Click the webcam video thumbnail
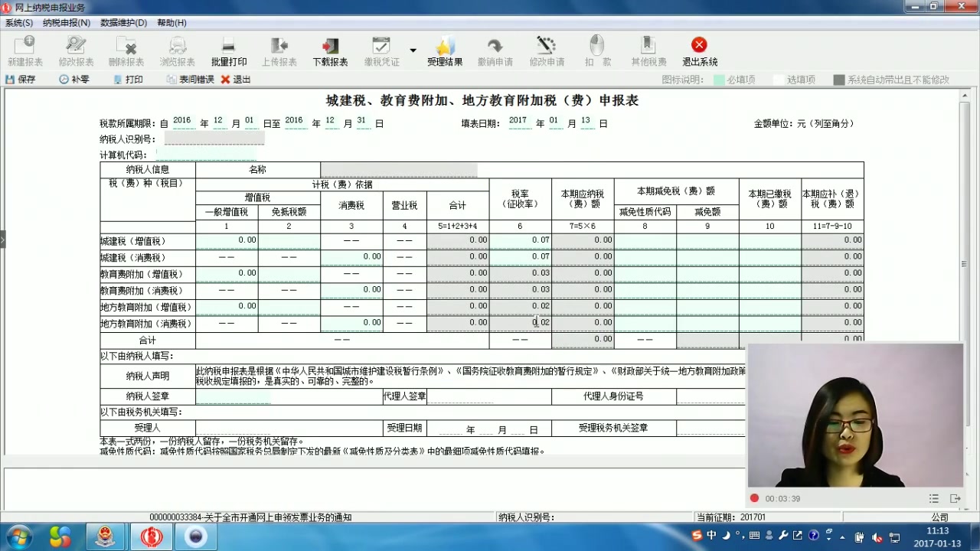 tap(855, 416)
